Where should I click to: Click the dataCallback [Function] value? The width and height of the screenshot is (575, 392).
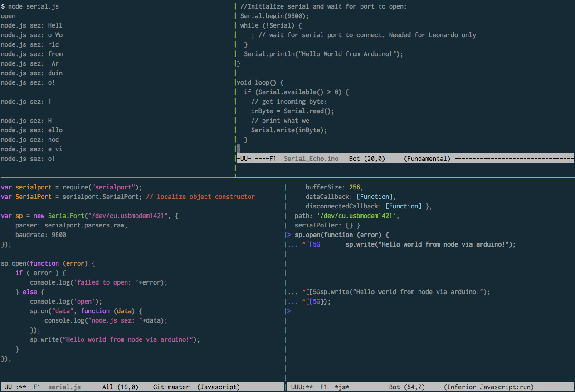click(x=376, y=197)
